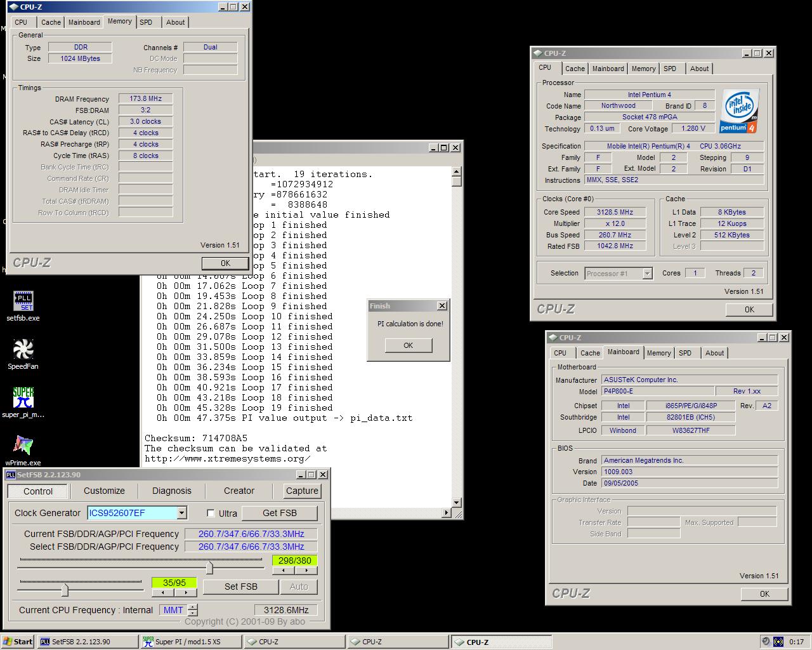Confirm PI calculation done dialog OK
The width and height of the screenshot is (812, 650).
click(408, 345)
